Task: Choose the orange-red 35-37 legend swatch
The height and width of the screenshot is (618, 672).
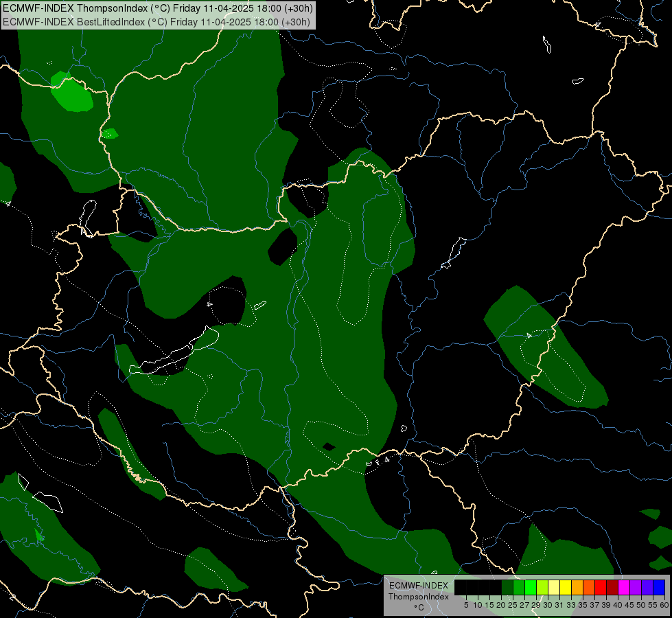Action: point(589,587)
